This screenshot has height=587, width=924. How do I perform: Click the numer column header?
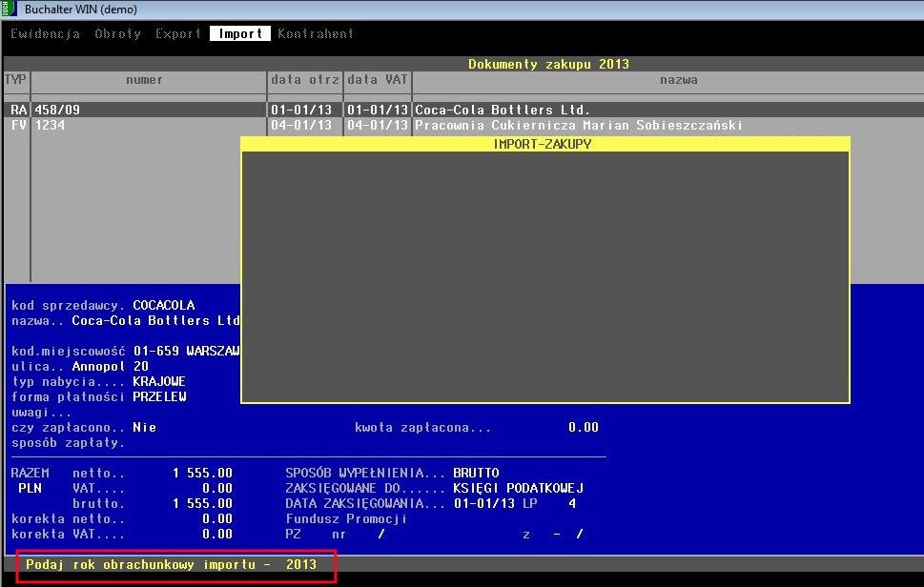144,79
